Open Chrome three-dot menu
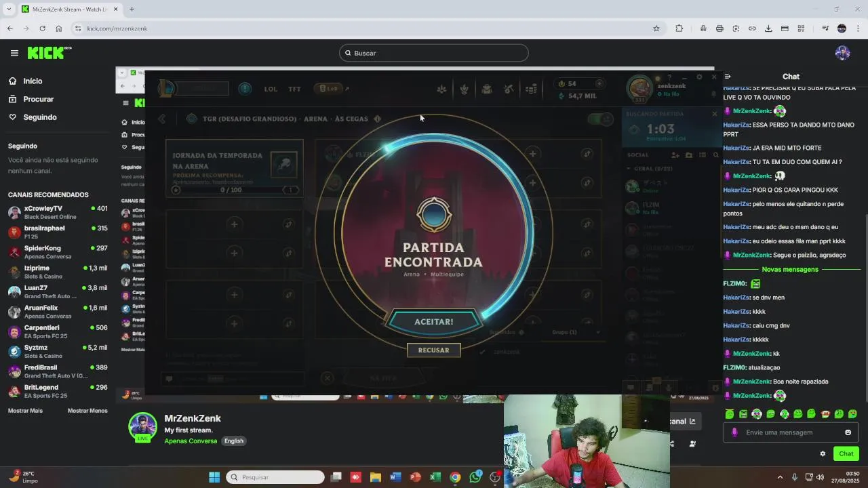The image size is (868, 488). point(858,28)
